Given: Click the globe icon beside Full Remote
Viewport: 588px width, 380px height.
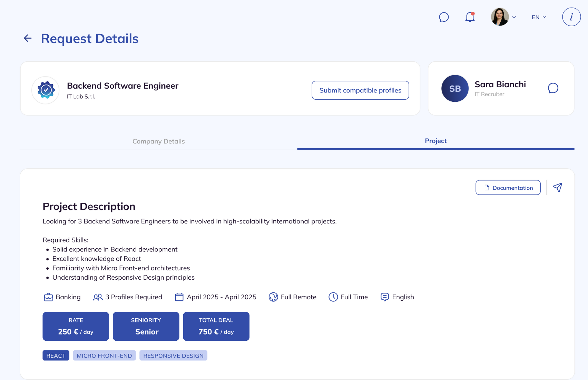Looking at the screenshot, I should pos(273,297).
